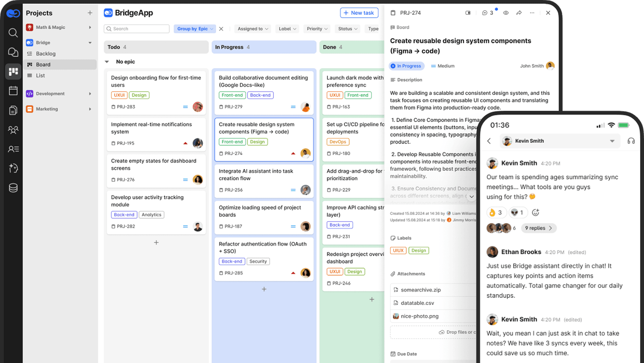Click the Search input field
The height and width of the screenshot is (363, 644).
[x=137, y=29]
